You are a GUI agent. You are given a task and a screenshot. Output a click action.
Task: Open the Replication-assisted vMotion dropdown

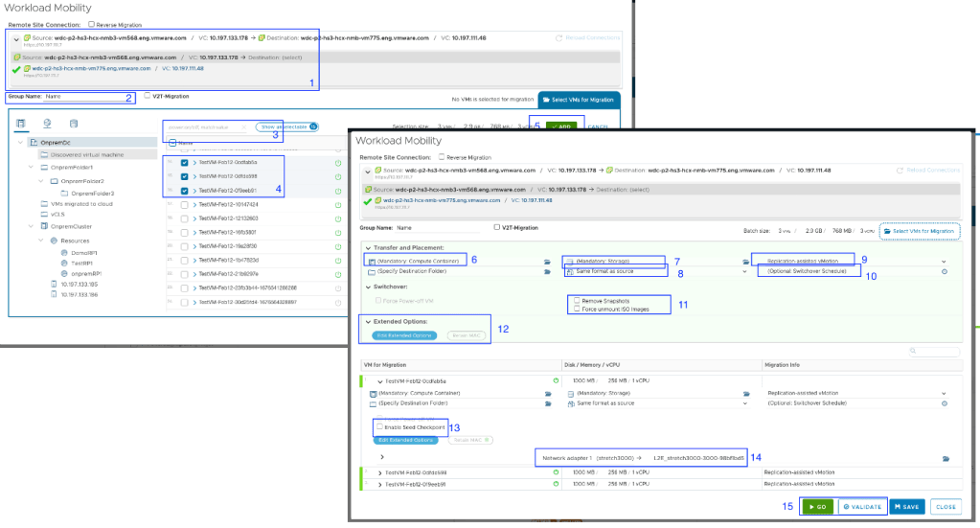pos(944,260)
